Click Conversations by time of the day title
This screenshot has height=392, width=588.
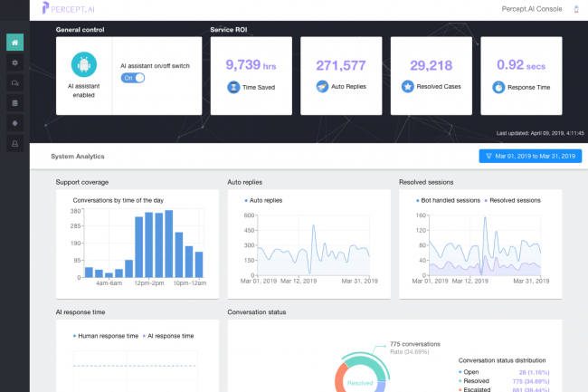click(x=119, y=200)
